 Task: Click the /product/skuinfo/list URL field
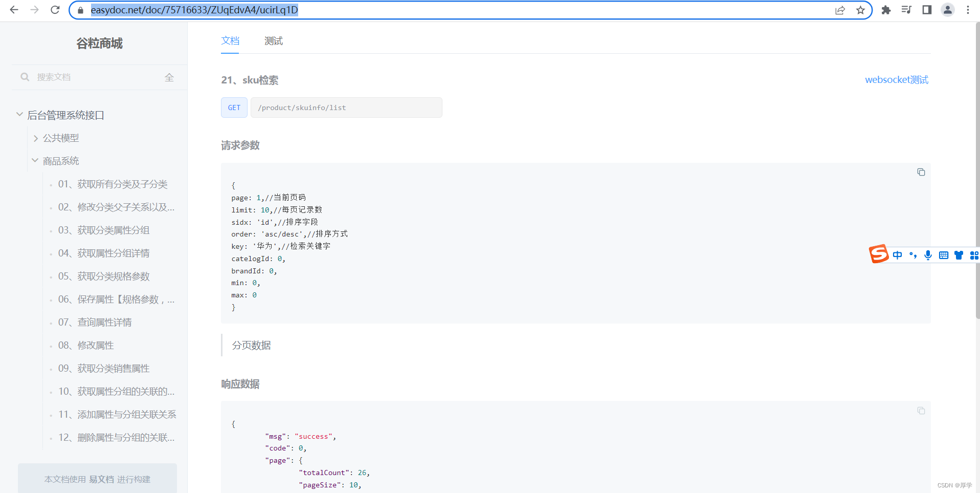click(346, 108)
